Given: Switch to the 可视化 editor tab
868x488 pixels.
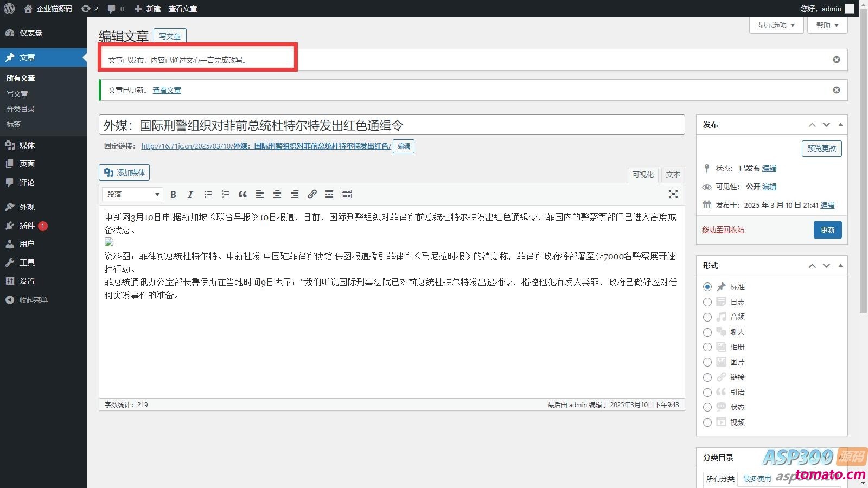Looking at the screenshot, I should 643,175.
